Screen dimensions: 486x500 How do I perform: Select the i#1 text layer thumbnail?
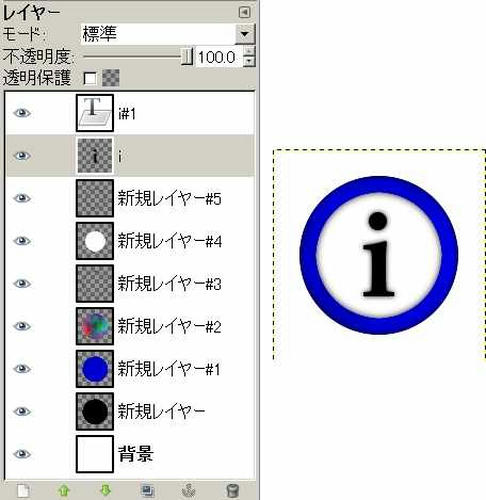coord(95,113)
